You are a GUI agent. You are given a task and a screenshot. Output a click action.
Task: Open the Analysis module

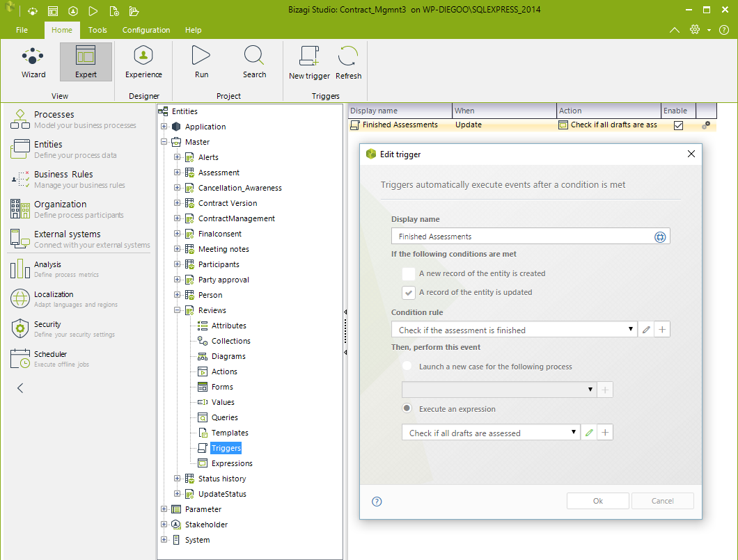coord(54,269)
